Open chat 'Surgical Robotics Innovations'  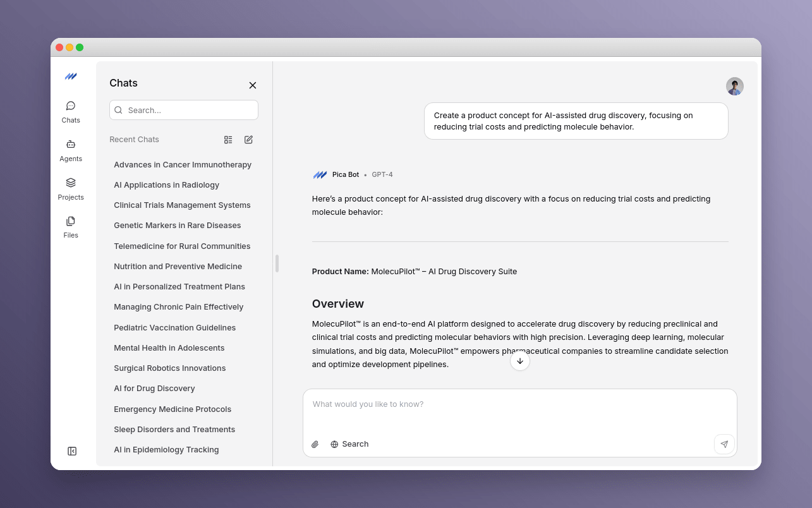[170, 368]
